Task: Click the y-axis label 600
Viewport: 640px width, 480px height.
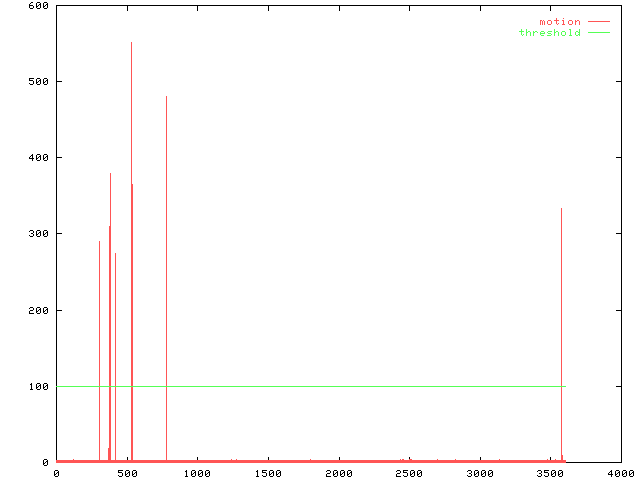Action: (x=38, y=6)
